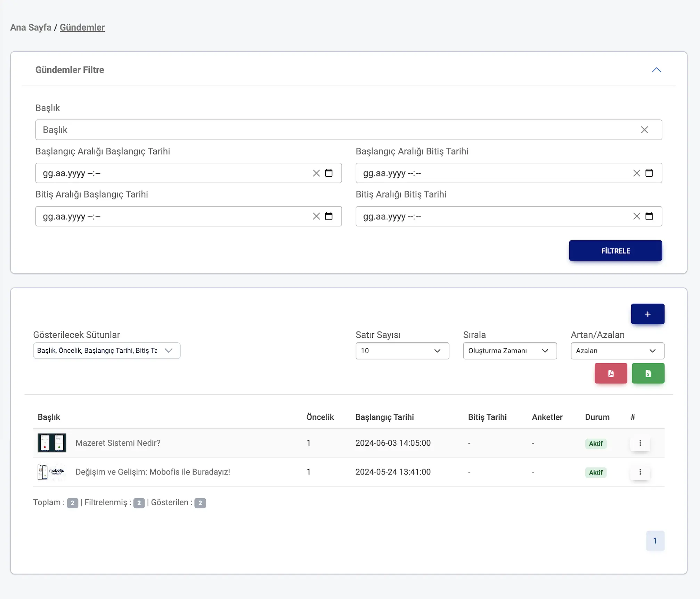This screenshot has height=599, width=700.
Task: Click the Toplam count badge
Action: pyautogui.click(x=73, y=503)
